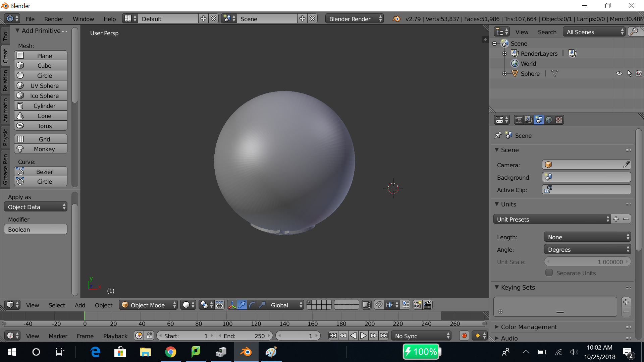The width and height of the screenshot is (644, 362).
Task: Toggle Sphere renderability camera icon
Action: coord(639,73)
